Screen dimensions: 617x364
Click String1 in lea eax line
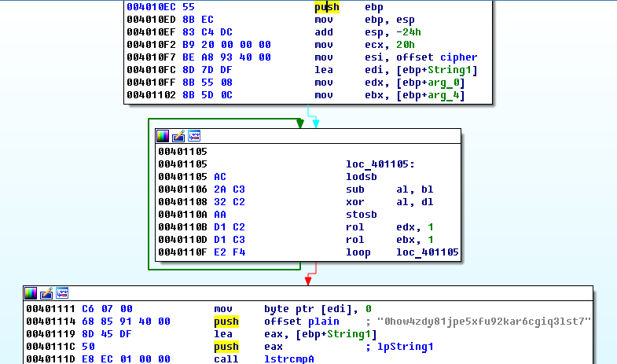(349, 334)
